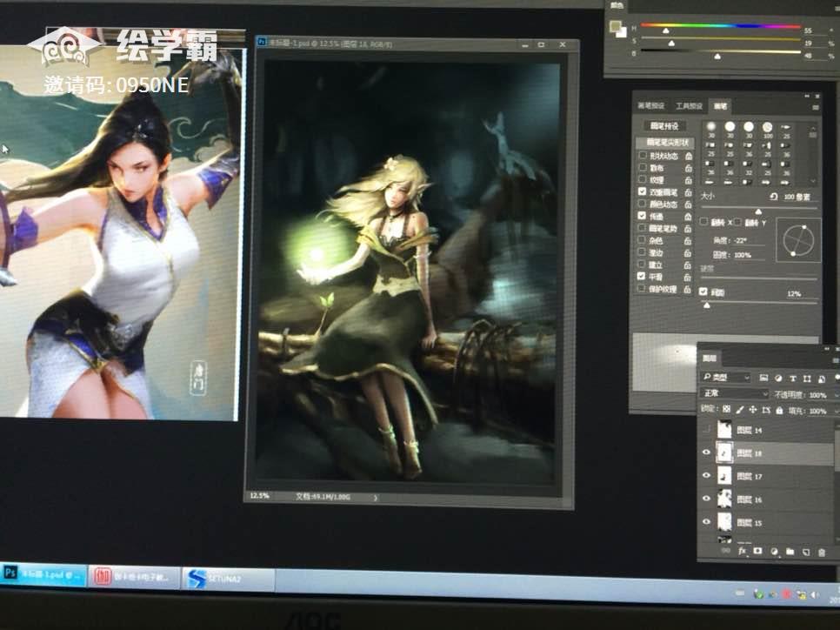
Task: Select layer 图层 17 row
Action: 768,476
